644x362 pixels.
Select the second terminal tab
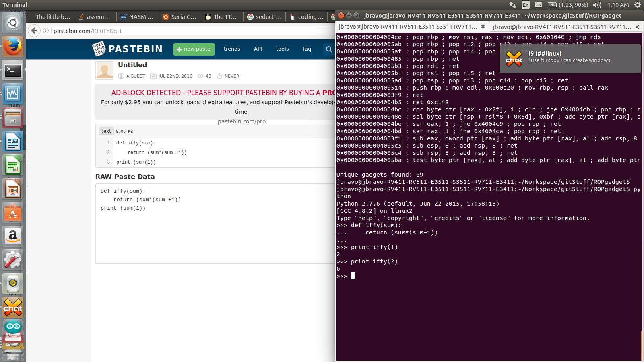coord(562,27)
